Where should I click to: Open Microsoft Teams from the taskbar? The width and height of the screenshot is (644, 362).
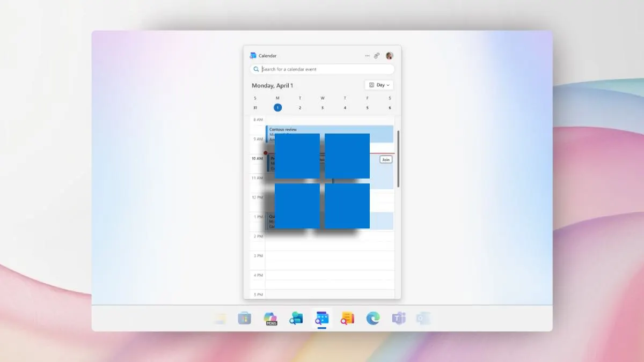(397, 317)
